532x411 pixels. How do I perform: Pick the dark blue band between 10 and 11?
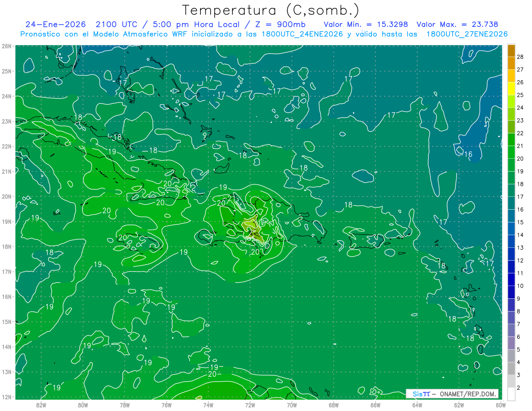click(511, 280)
